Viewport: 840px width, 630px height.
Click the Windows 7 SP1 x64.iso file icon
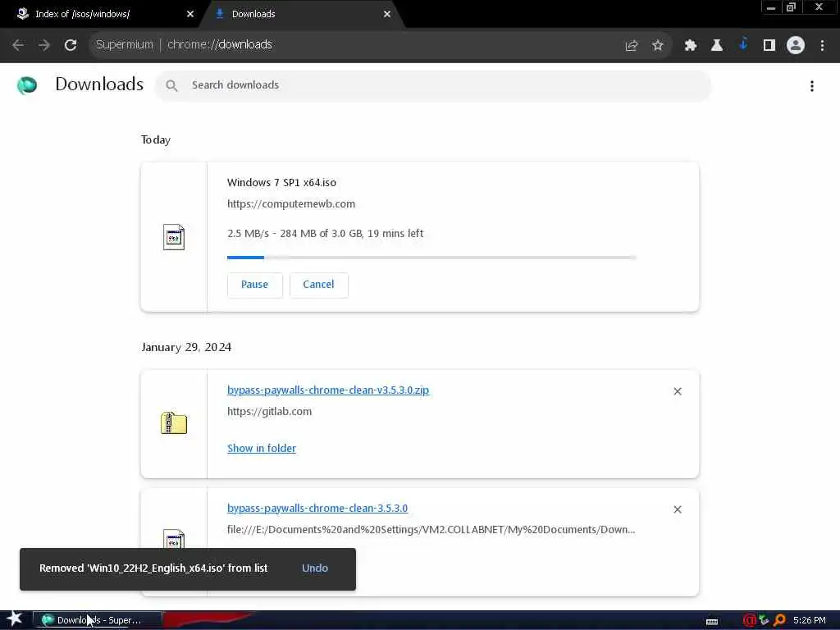tap(174, 237)
